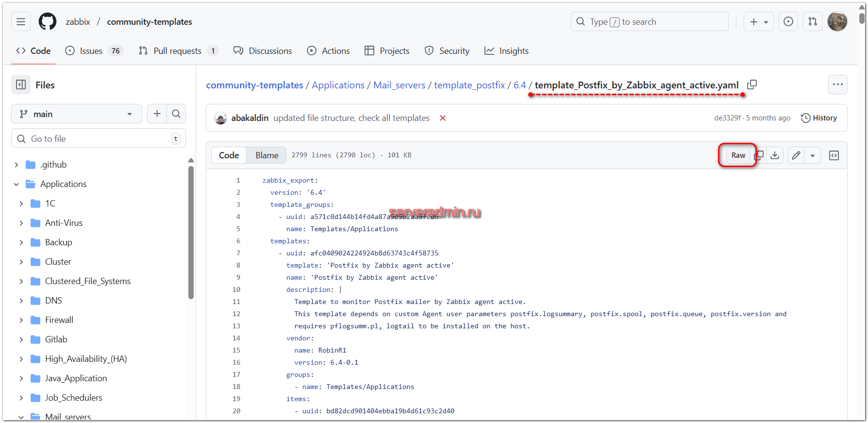Image resolution: width=868 pixels, height=423 pixels.
Task: Open more edit options dropdown
Action: tap(813, 155)
